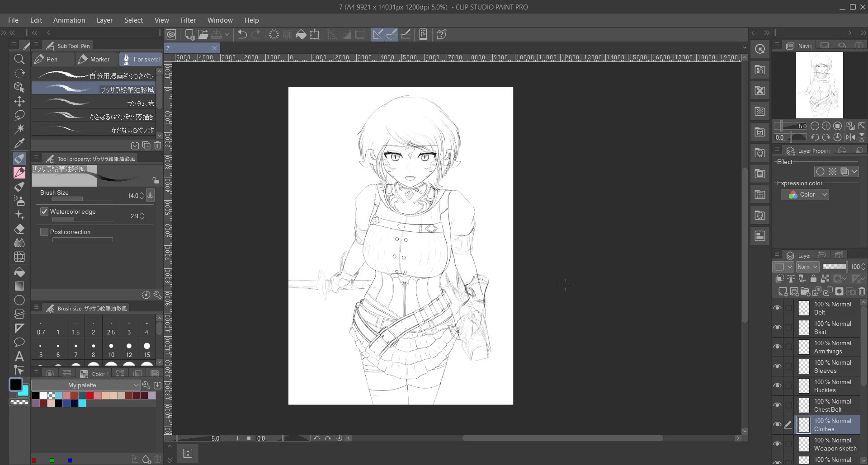The width and height of the screenshot is (868, 465).
Task: Open the My palette dropdown
Action: pyautogui.click(x=86, y=385)
